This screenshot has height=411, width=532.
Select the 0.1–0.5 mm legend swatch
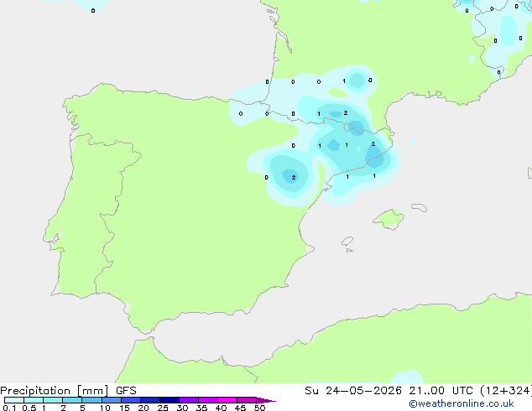(14, 400)
